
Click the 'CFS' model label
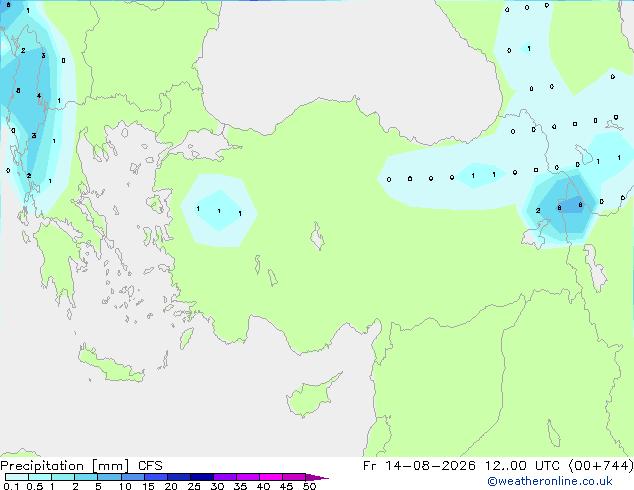(x=150, y=466)
